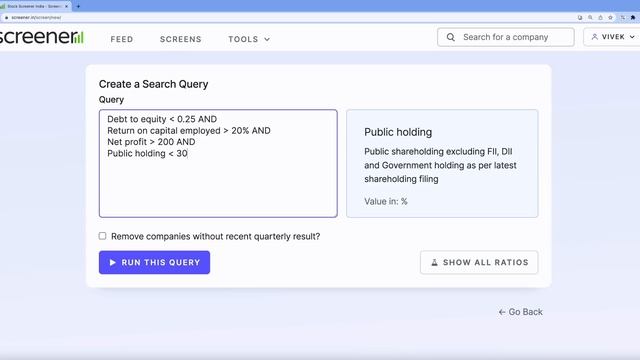Click the user profile icon beside VIVEK
The image size is (640, 360).
595,37
